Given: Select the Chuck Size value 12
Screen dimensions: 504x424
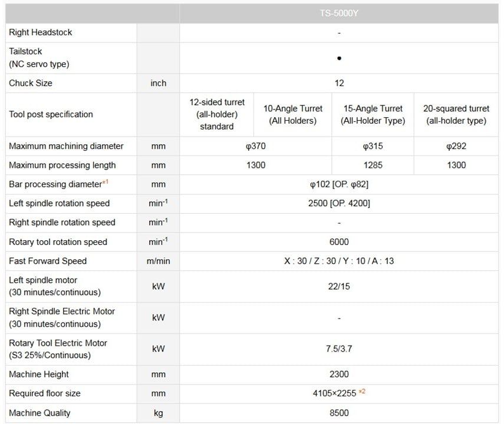Looking at the screenshot, I should point(339,83).
